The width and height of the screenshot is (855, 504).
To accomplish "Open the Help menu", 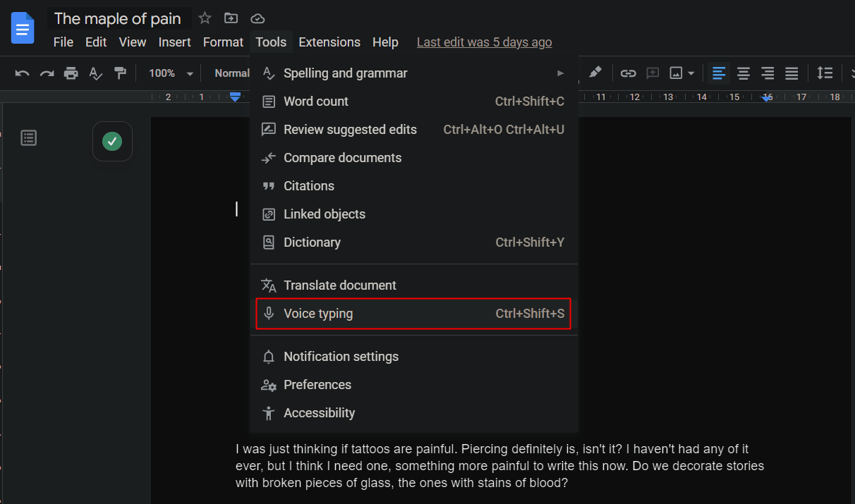I will click(385, 42).
